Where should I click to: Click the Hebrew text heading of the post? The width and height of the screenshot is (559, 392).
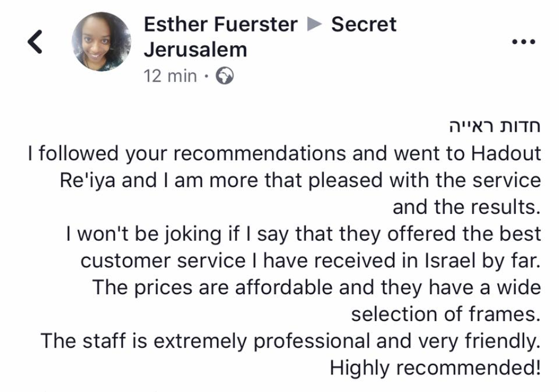493,126
